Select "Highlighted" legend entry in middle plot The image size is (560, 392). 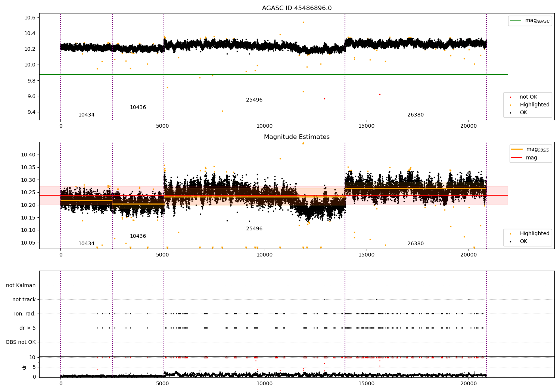coord(528,234)
